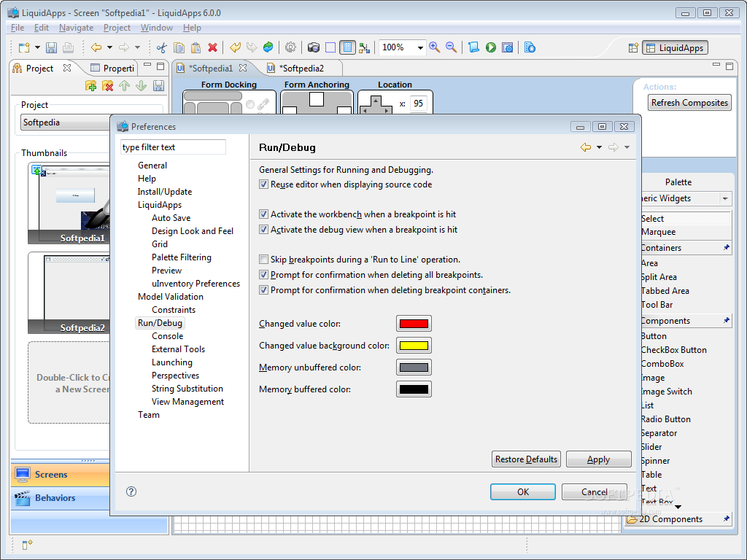Click the yellow Back arrow in main toolbar

click(96, 47)
